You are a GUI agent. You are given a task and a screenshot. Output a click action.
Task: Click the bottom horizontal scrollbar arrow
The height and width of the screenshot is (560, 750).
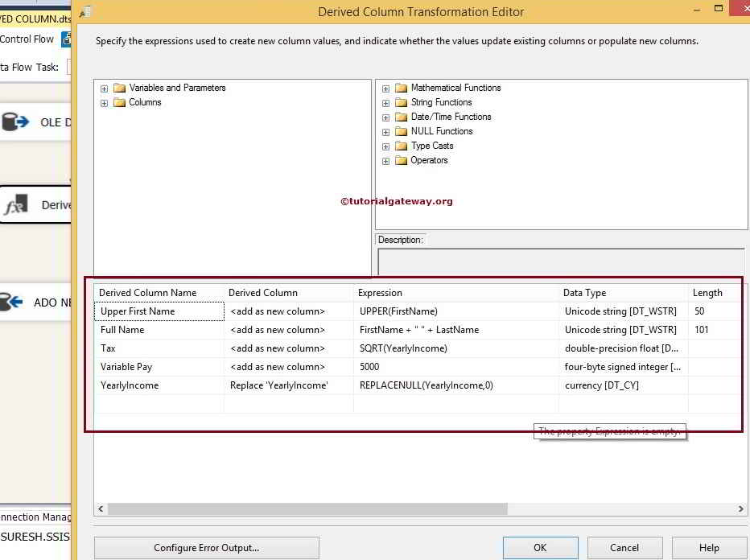pyautogui.click(x=101, y=509)
